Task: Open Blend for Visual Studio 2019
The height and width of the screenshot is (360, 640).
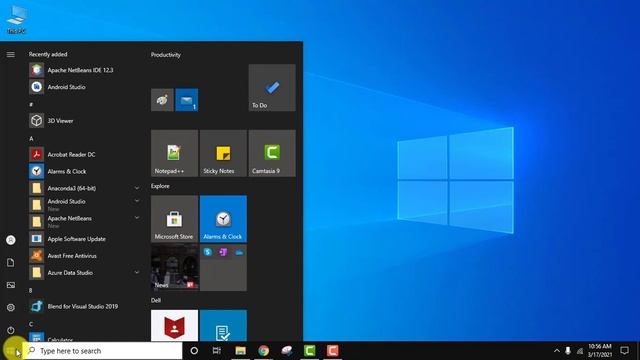Action: pos(85,307)
